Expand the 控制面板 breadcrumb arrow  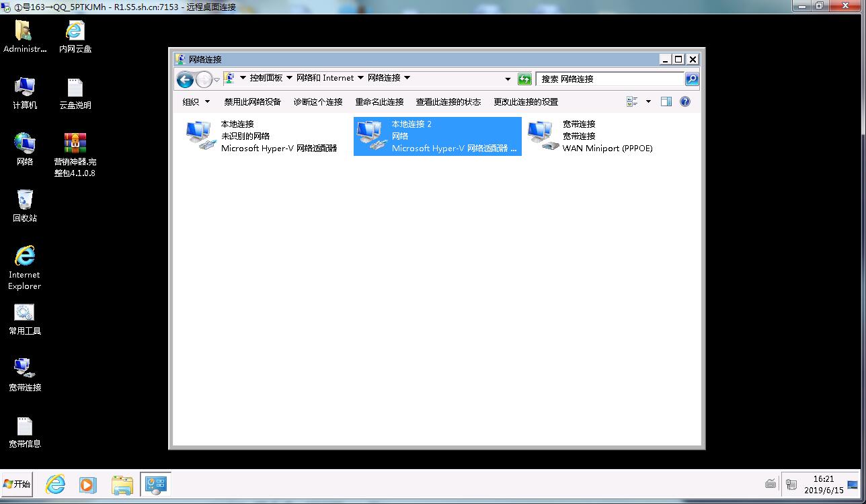click(x=290, y=78)
